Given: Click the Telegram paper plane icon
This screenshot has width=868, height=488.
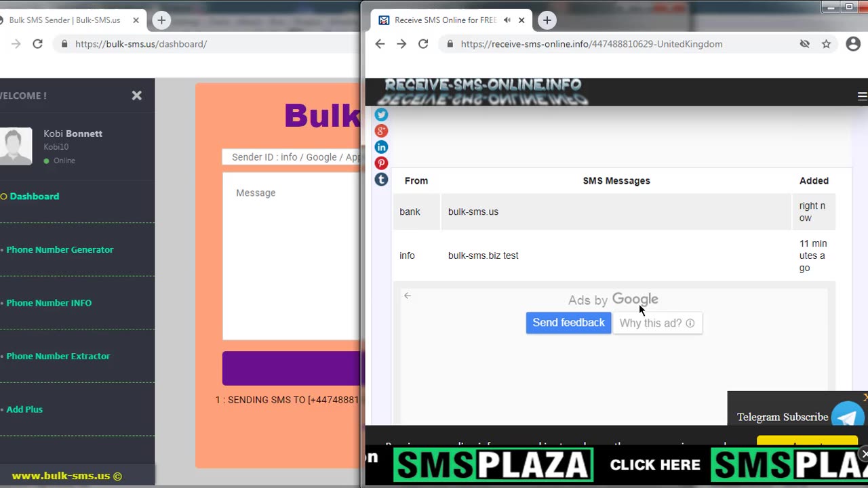Looking at the screenshot, I should tap(848, 416).
